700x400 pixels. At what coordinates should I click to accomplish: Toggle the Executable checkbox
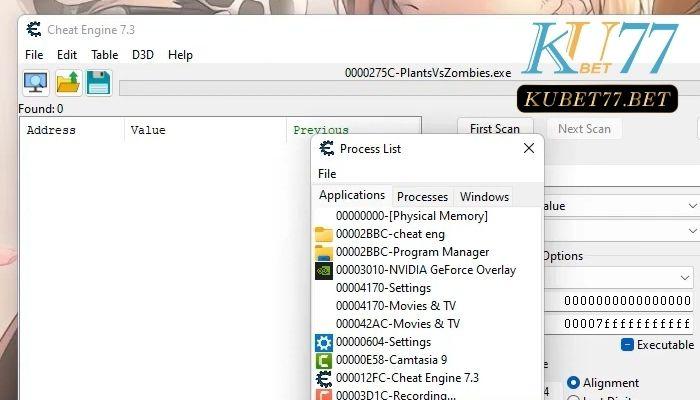point(627,345)
